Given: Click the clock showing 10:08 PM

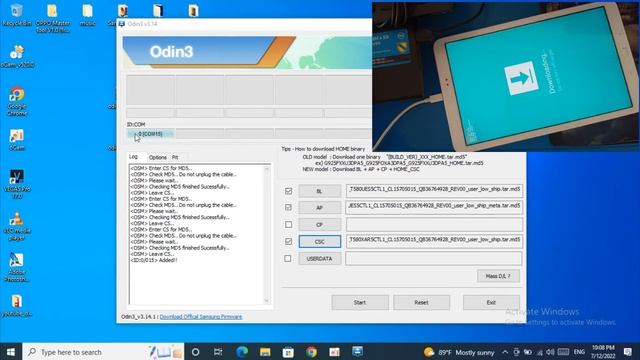Looking at the screenshot, I should [603, 352].
